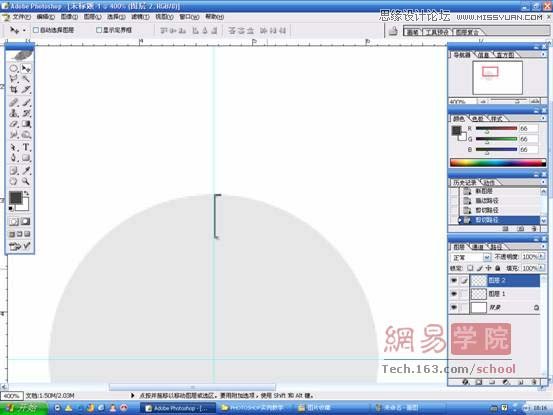The height and width of the screenshot is (415, 553).
Task: Select the Pen tool
Action: (x=14, y=158)
